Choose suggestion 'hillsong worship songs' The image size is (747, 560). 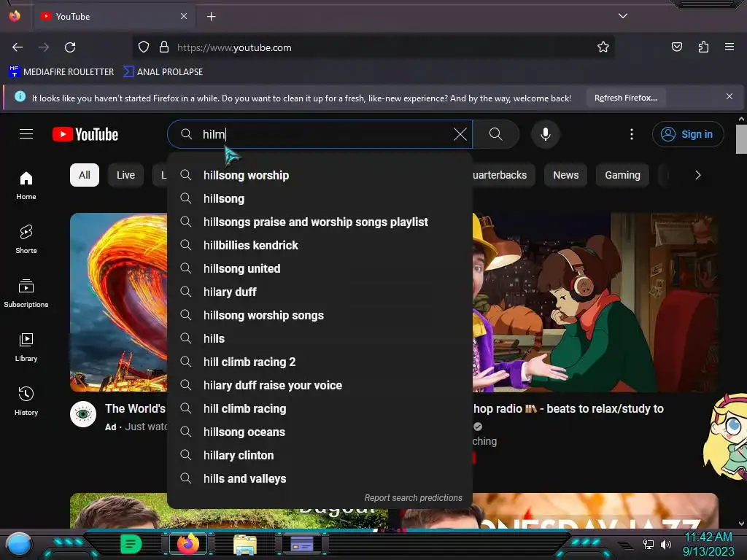[320, 315]
